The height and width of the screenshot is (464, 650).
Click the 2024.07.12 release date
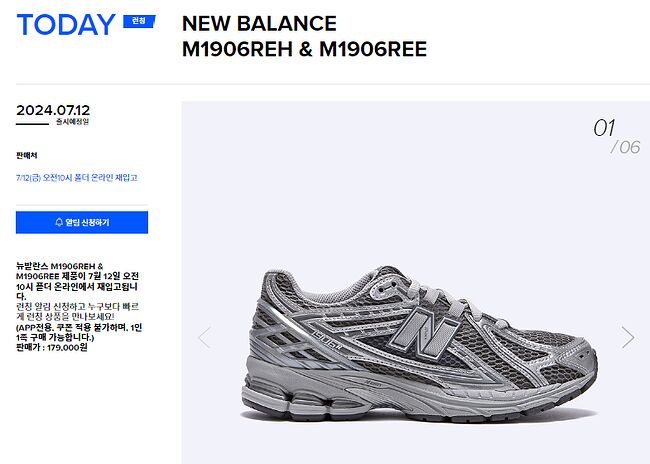tap(53, 110)
